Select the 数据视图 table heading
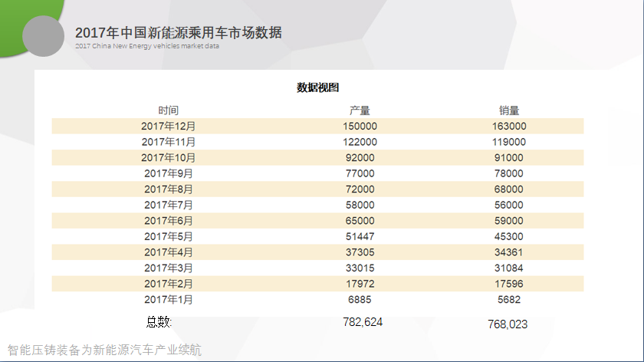The height and width of the screenshot is (362, 644). tap(317, 87)
